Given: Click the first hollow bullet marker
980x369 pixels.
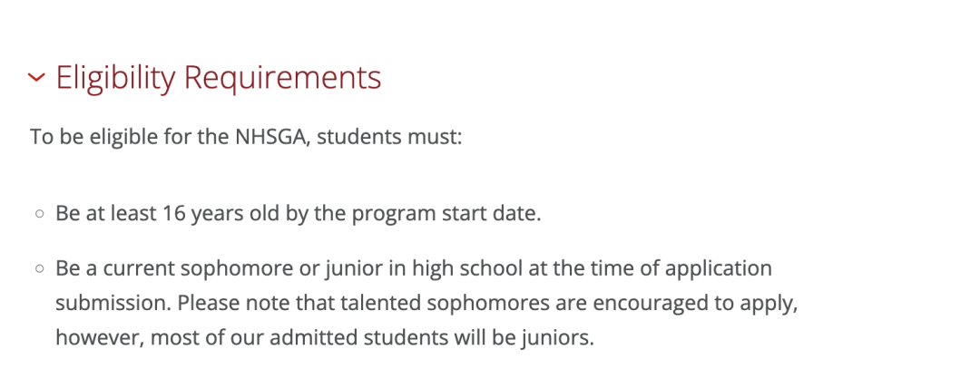Looking at the screenshot, I should click(x=40, y=214).
